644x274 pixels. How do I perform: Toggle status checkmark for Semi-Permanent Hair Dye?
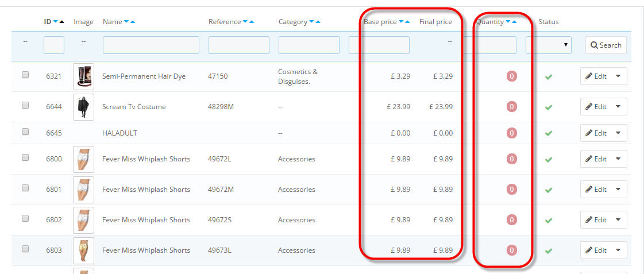[548, 77]
